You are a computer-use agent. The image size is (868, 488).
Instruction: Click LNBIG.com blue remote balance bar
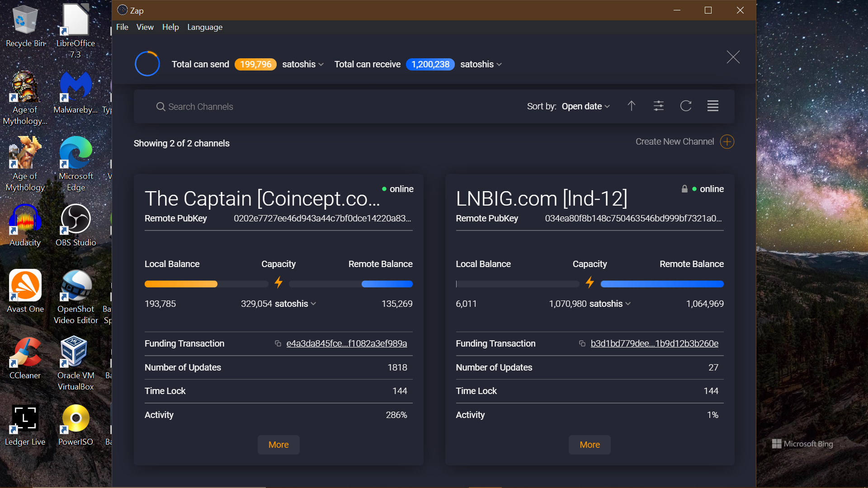tap(662, 284)
